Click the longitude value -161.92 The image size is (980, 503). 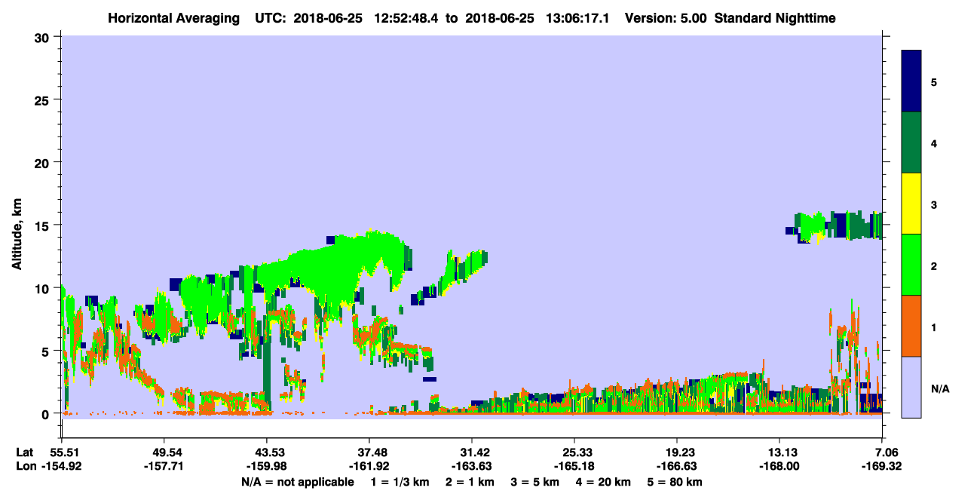pos(369,466)
